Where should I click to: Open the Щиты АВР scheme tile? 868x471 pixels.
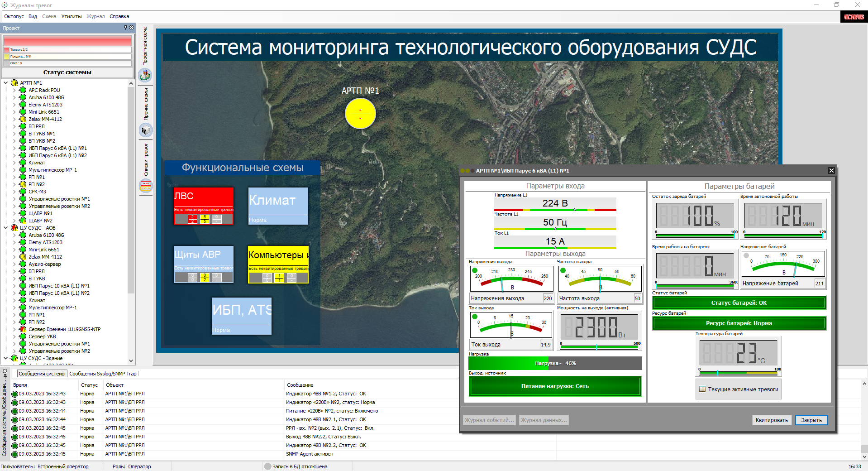[204, 264]
